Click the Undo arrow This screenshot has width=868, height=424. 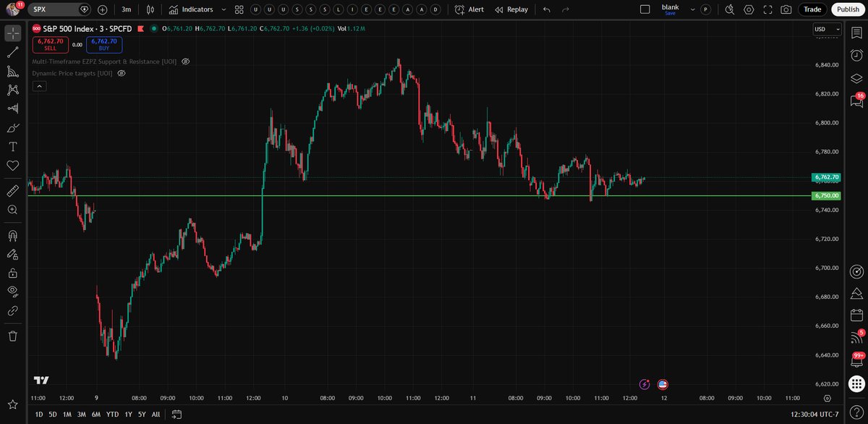click(546, 9)
